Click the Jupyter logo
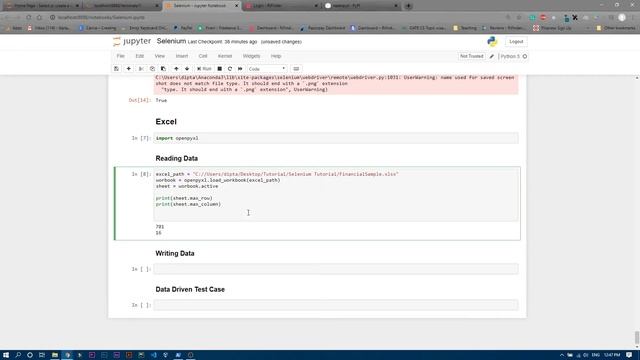This screenshot has width=640, height=360. tap(132, 41)
